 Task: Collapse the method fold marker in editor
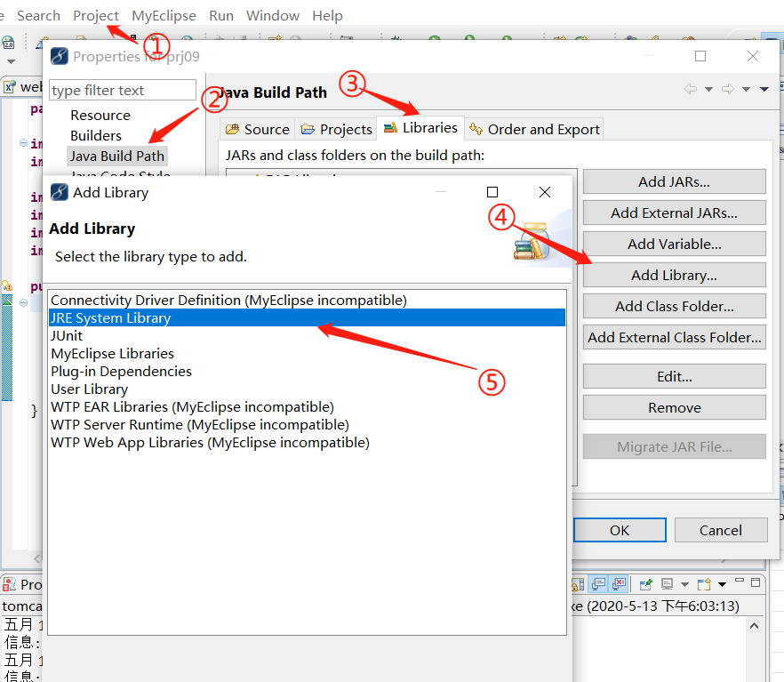[x=23, y=302]
